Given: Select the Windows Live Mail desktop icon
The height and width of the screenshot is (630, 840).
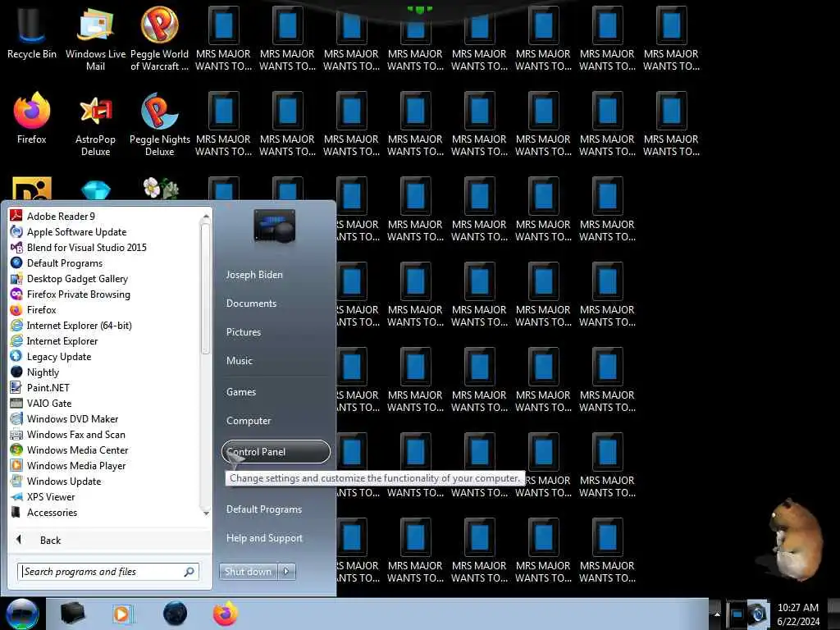Looking at the screenshot, I should pos(95,39).
